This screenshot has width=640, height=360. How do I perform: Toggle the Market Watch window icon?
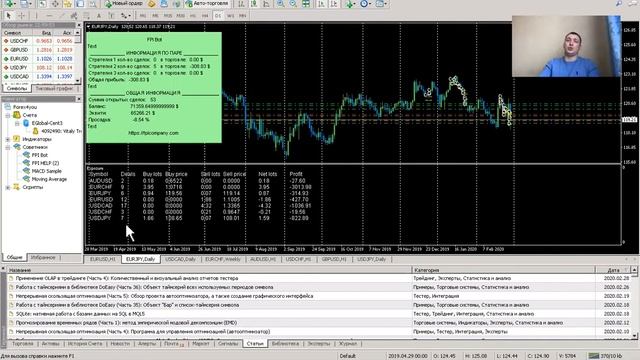(42, 4)
